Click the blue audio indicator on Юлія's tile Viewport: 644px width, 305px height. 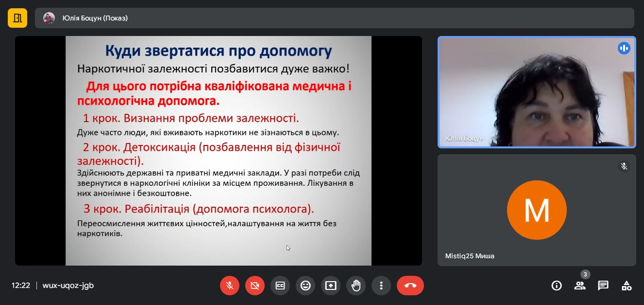624,48
